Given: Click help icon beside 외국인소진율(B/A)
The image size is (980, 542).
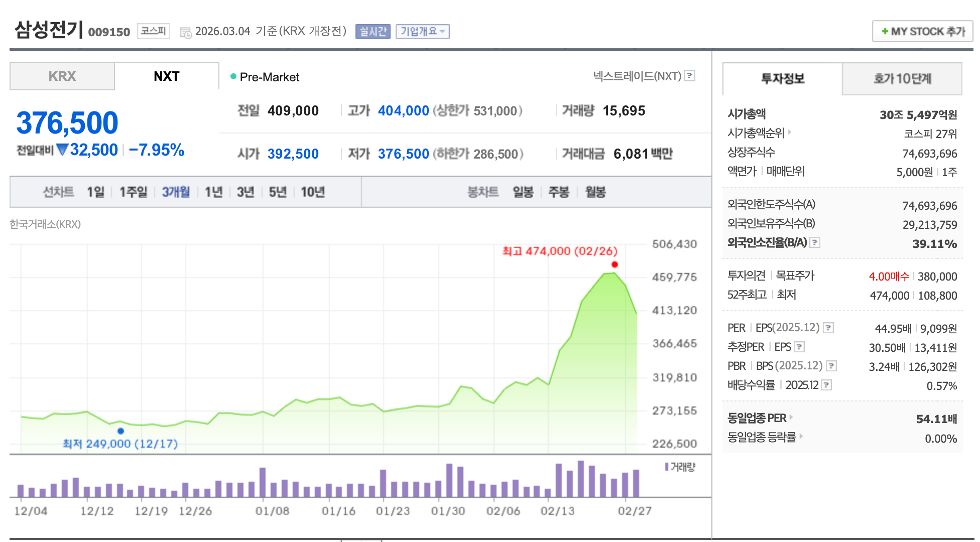Looking at the screenshot, I should point(815,242).
